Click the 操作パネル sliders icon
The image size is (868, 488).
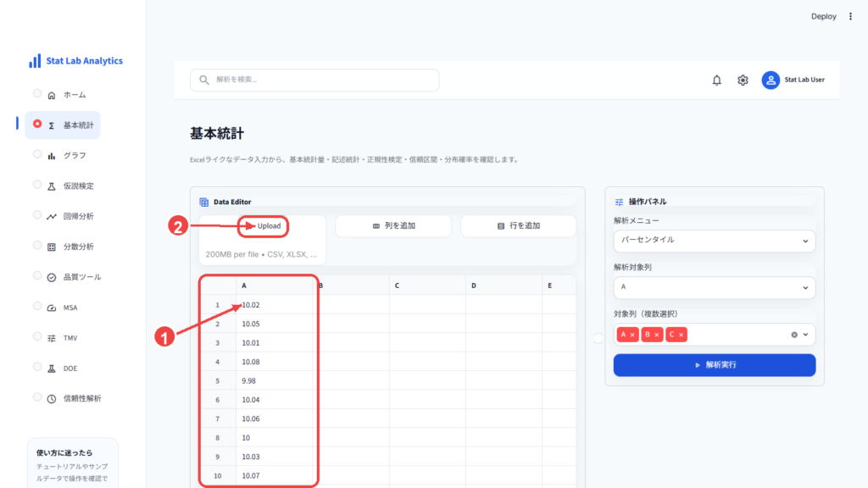(619, 202)
